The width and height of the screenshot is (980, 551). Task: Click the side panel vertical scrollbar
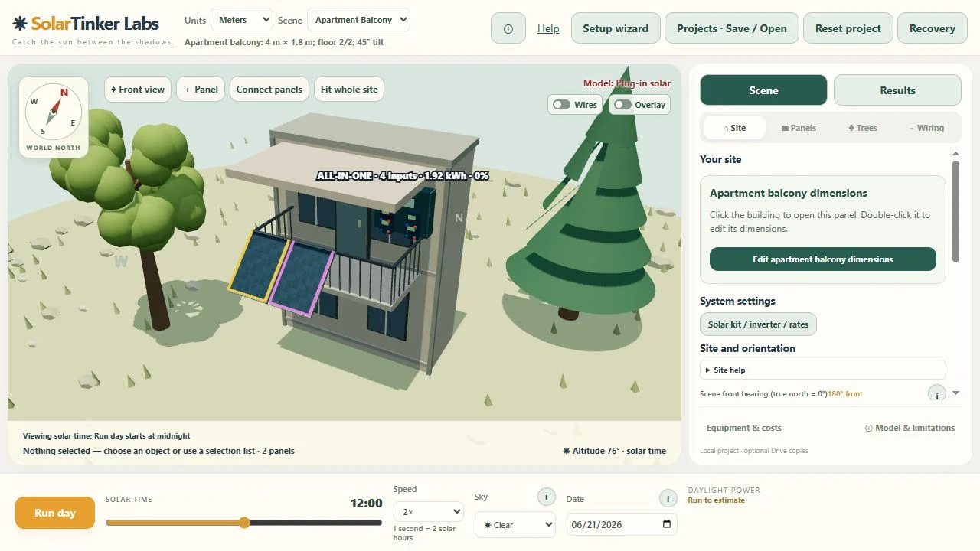955,210
